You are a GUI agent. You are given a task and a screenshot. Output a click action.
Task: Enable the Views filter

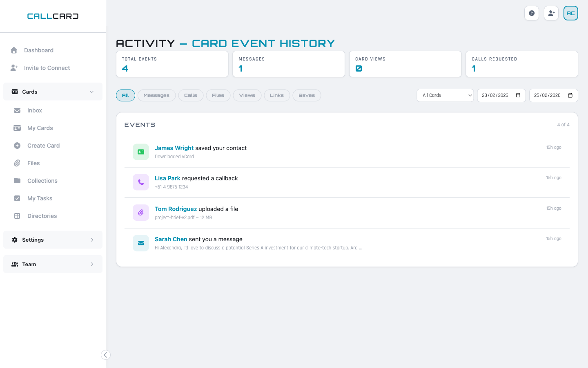(x=247, y=95)
